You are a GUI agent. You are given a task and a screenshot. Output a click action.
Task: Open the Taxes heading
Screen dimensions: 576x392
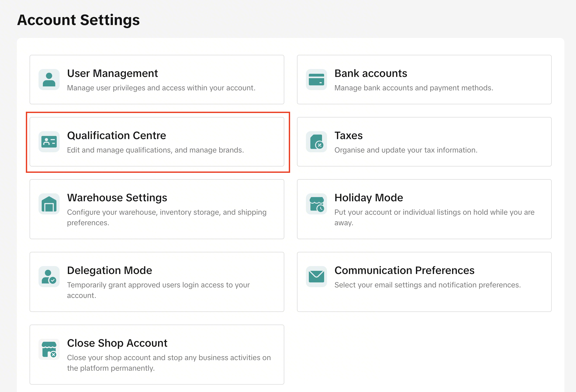pos(349,135)
